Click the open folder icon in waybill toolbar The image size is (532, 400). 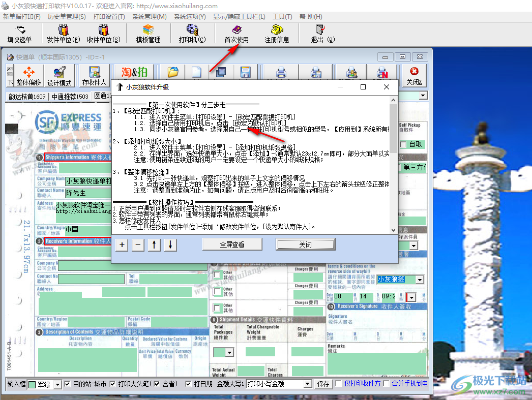(173, 72)
